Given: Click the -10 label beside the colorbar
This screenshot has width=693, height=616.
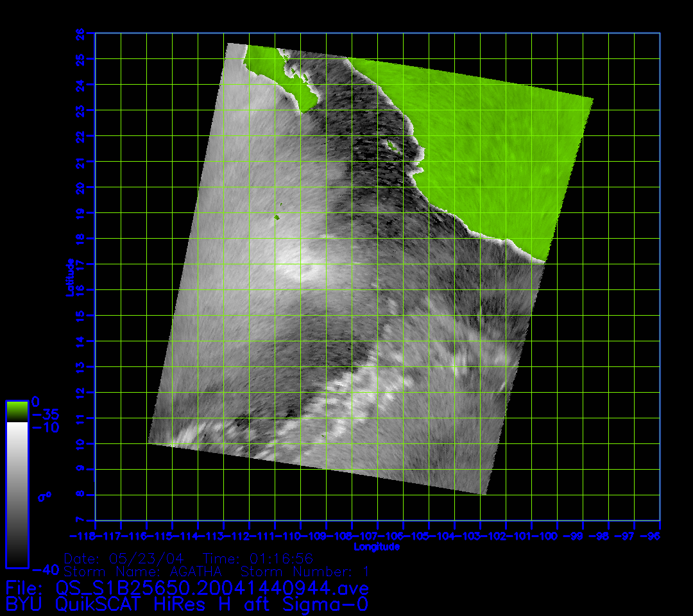Looking at the screenshot, I should coord(45,427).
